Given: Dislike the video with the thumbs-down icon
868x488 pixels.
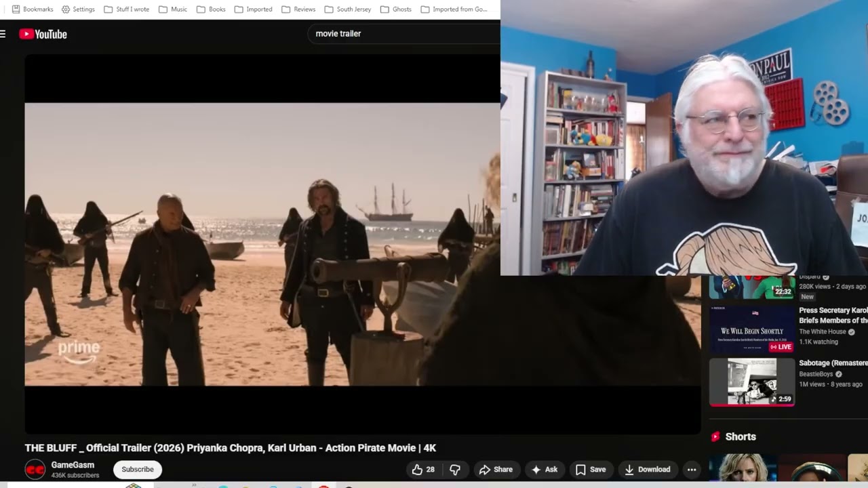Looking at the screenshot, I should 455,469.
